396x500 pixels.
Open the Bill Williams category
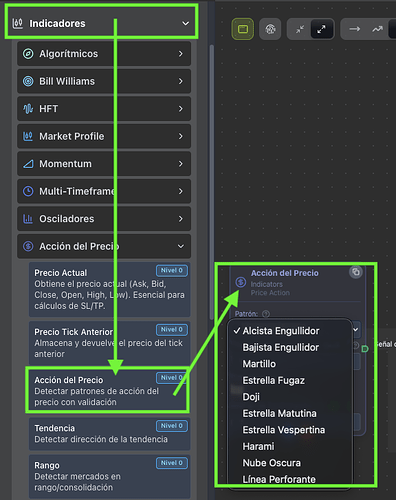pyautogui.click(x=104, y=81)
